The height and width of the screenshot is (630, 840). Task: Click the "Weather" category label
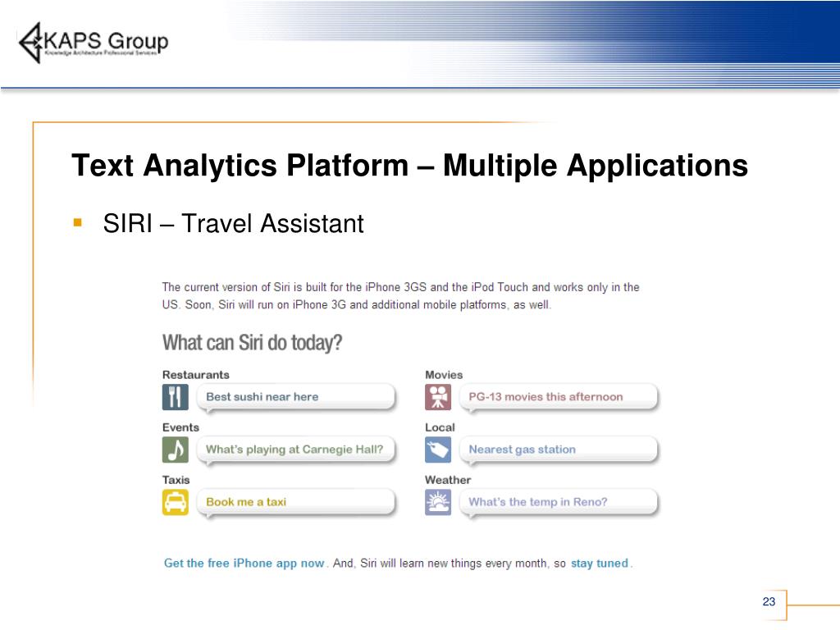click(x=448, y=479)
